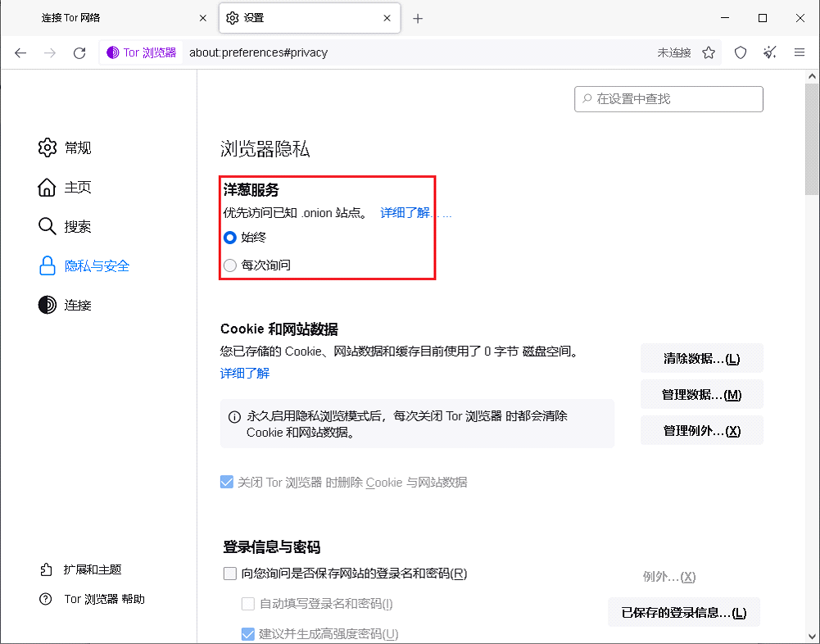Click the 清除数据 button

pyautogui.click(x=702, y=358)
